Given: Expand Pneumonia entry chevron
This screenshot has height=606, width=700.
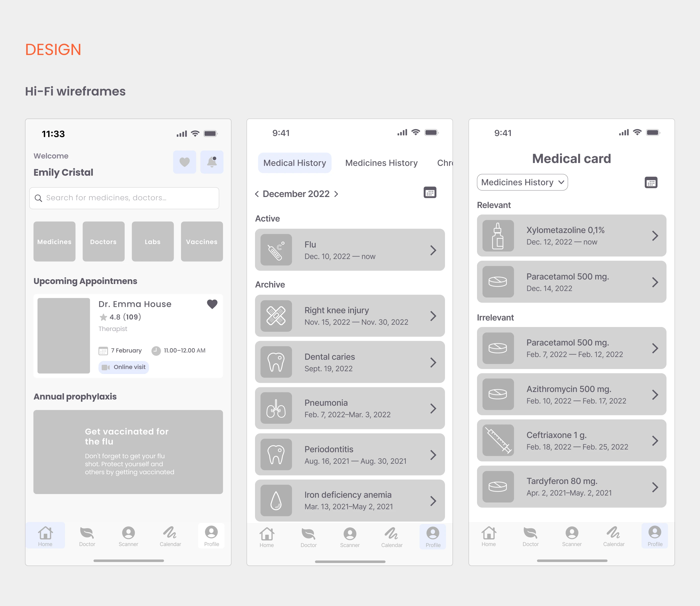Looking at the screenshot, I should point(433,408).
